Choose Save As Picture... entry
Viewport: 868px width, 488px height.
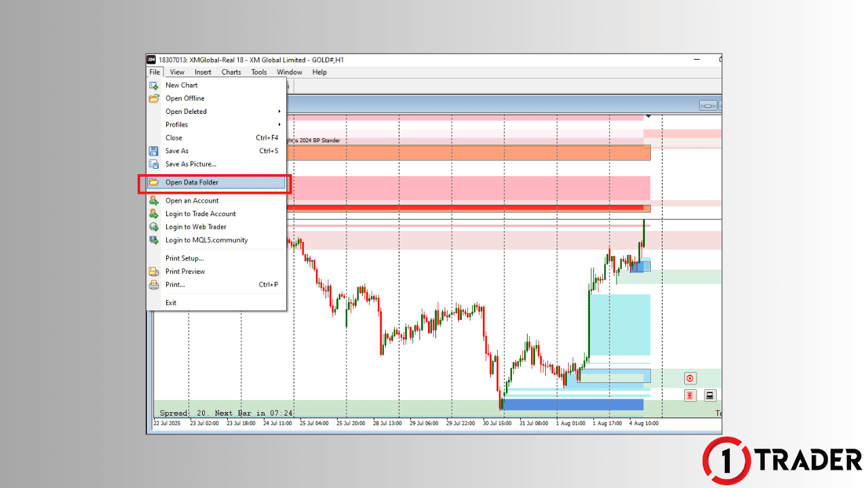[216, 164]
